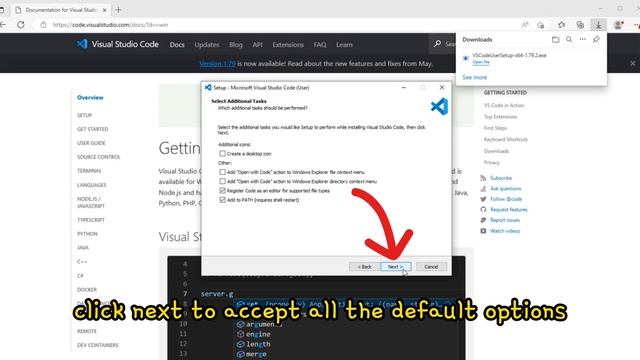Open VS Code in Action link
Screen dimensions: 640x360
point(504,105)
